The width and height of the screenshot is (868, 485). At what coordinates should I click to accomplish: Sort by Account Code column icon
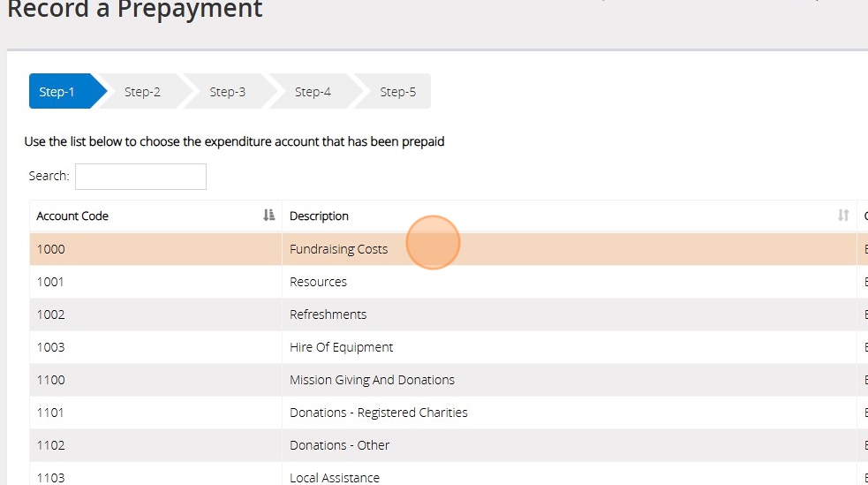[x=268, y=216]
